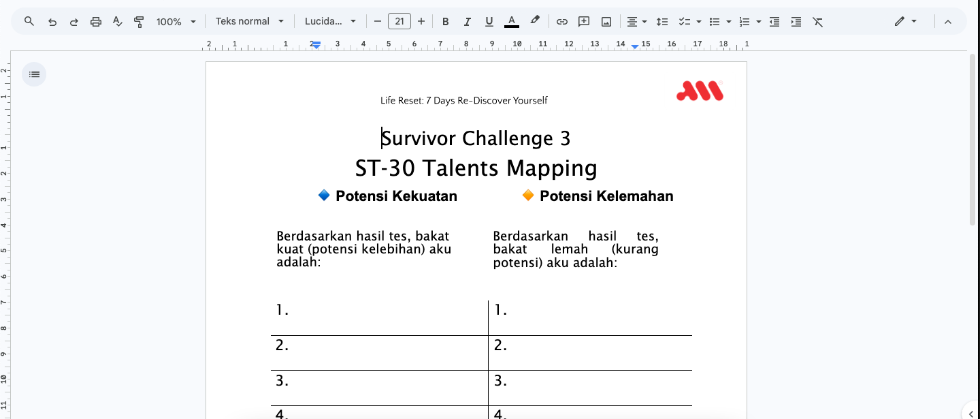The width and height of the screenshot is (980, 419).
Task: Click the insert link icon
Action: coord(561,22)
